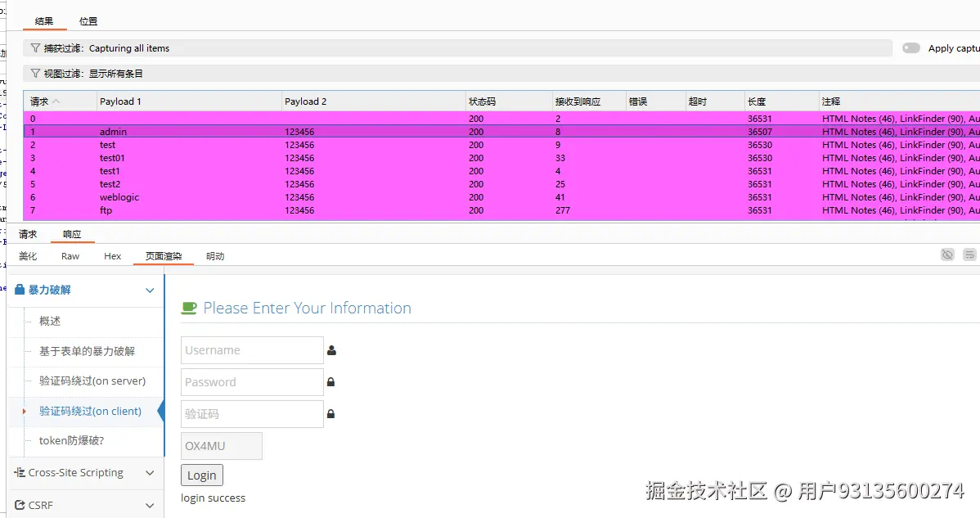Click the Cross-Site Scripting menu title

click(75, 473)
